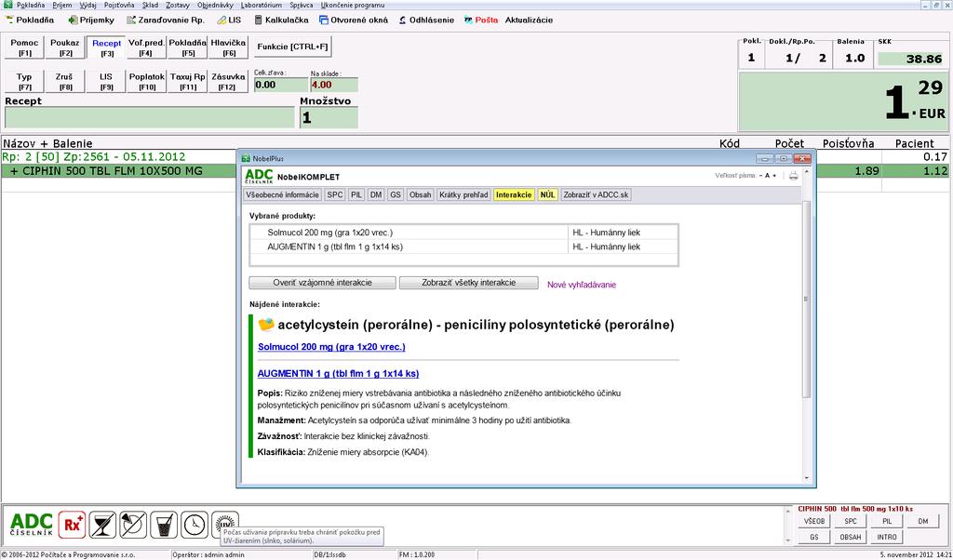Select the Recept [F3] button

point(106,47)
